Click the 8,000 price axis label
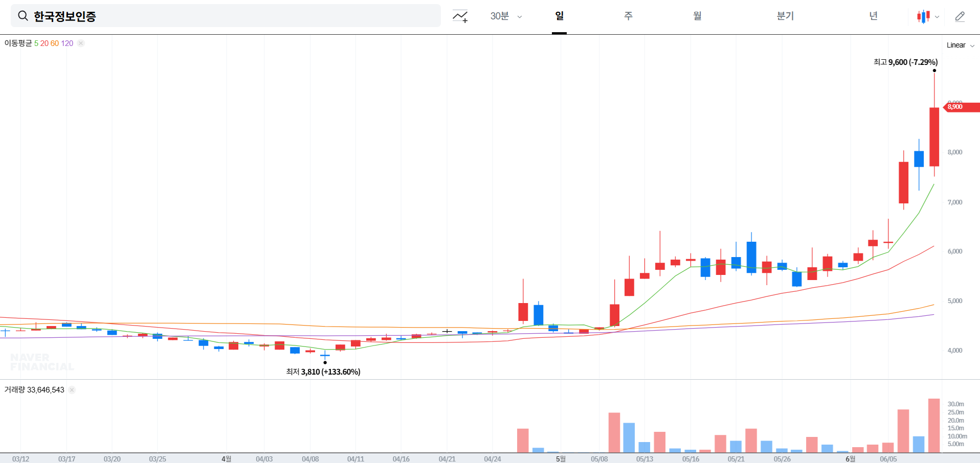The width and height of the screenshot is (980, 463). click(955, 152)
